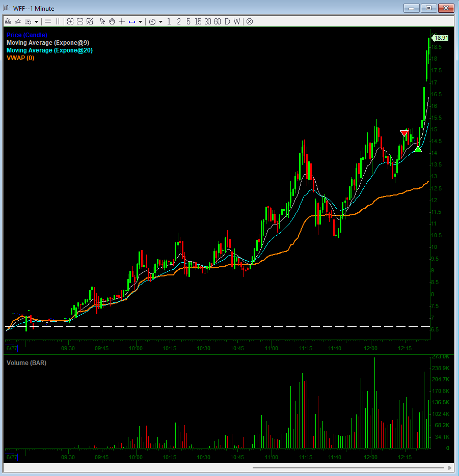Click the zoom out icon
This screenshot has width=459, height=476.
tap(80, 21)
